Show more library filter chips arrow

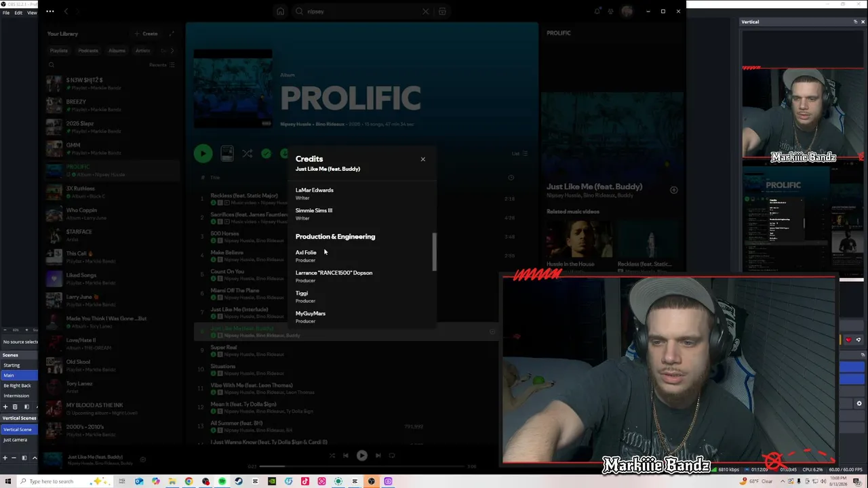tap(172, 51)
